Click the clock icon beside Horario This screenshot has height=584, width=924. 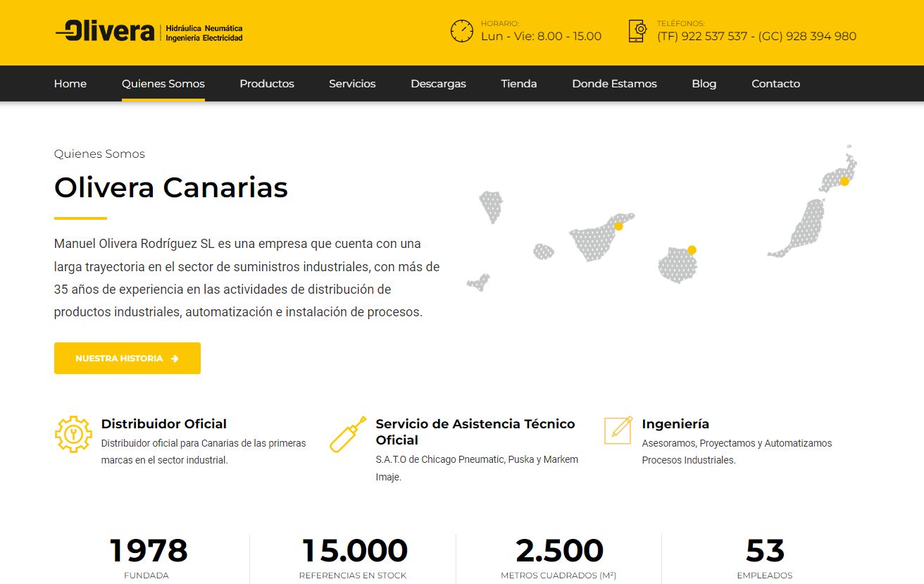(462, 31)
